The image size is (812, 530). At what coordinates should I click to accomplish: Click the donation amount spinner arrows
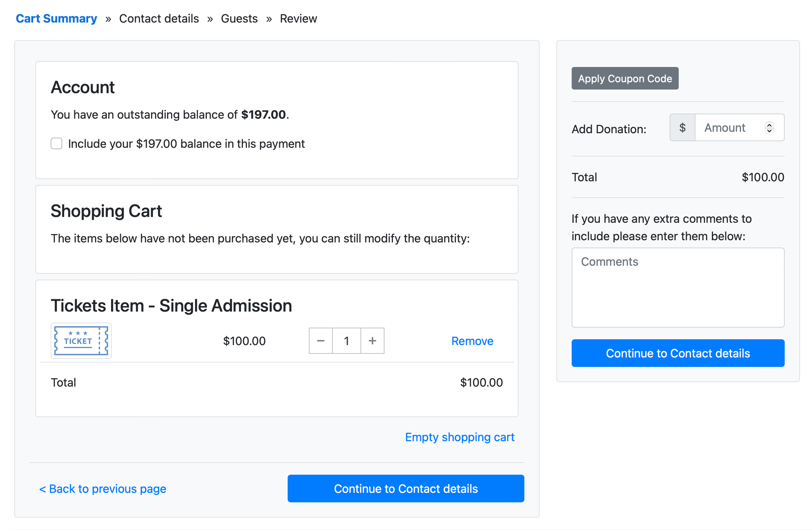point(769,127)
